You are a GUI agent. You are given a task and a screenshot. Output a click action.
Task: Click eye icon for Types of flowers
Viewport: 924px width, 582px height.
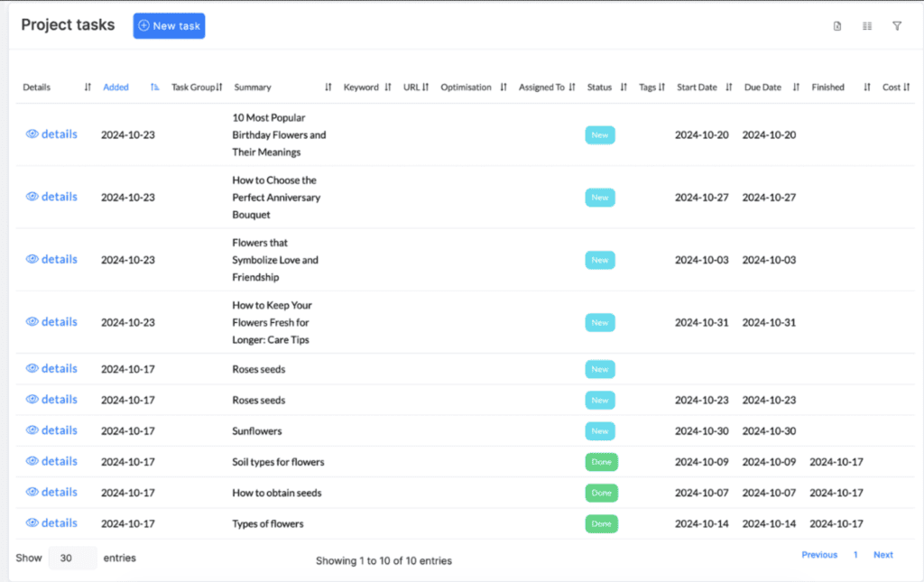coord(32,523)
